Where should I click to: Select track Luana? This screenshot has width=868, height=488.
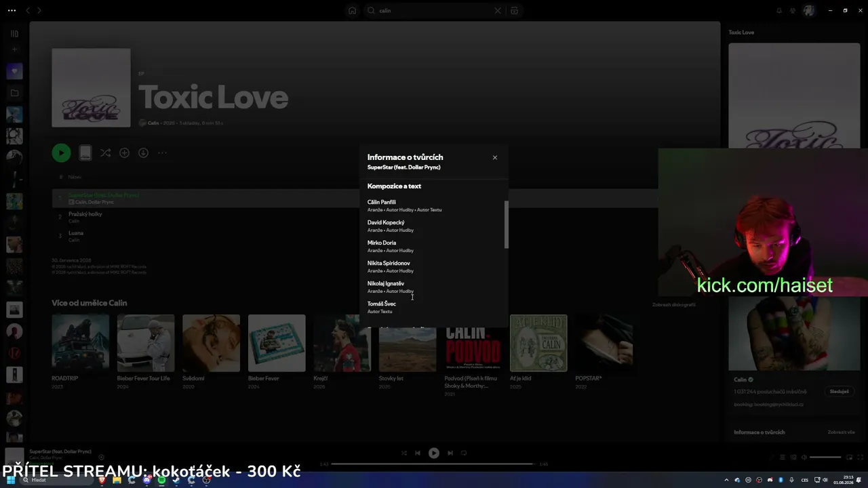[76, 233]
